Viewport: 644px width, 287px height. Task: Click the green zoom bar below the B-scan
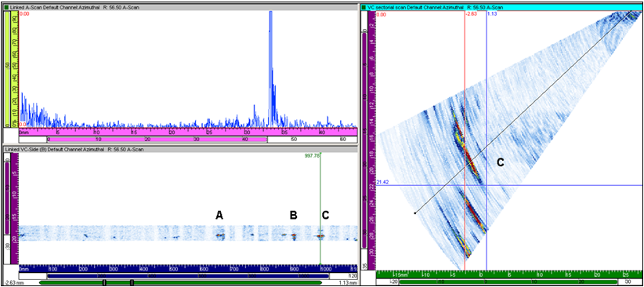click(181, 282)
